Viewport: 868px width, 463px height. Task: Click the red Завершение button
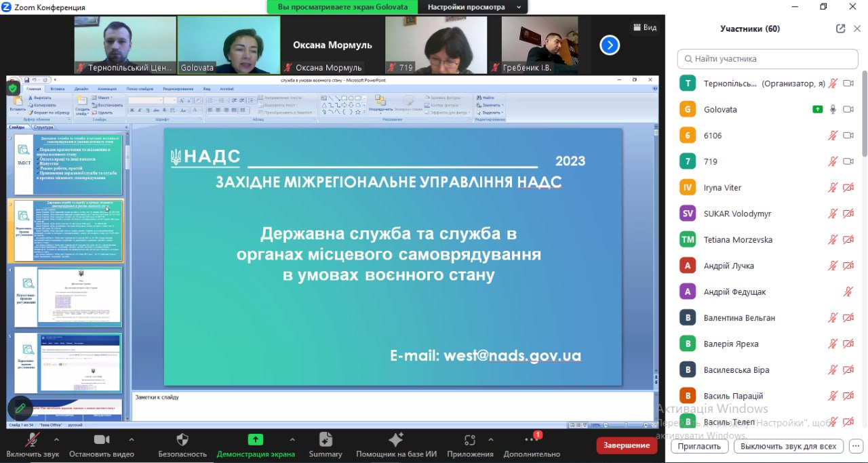[627, 445]
